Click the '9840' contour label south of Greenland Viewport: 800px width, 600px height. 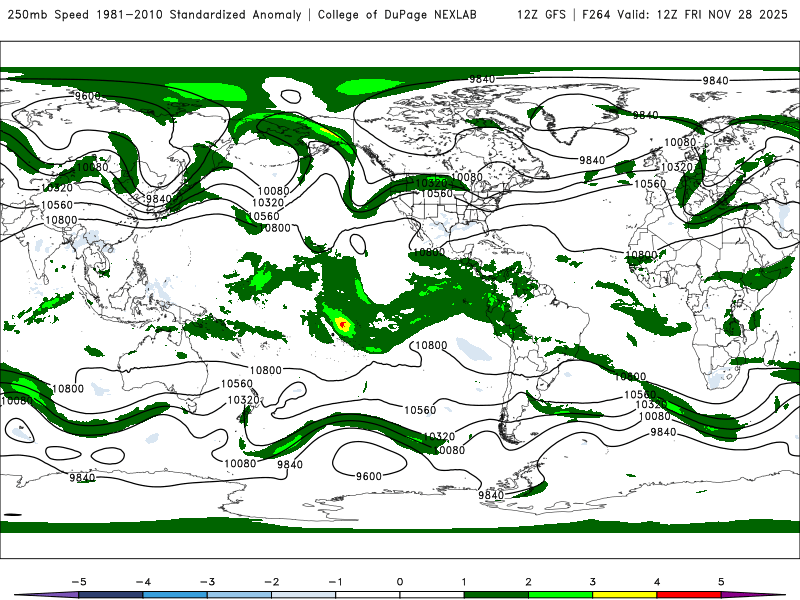coord(592,160)
